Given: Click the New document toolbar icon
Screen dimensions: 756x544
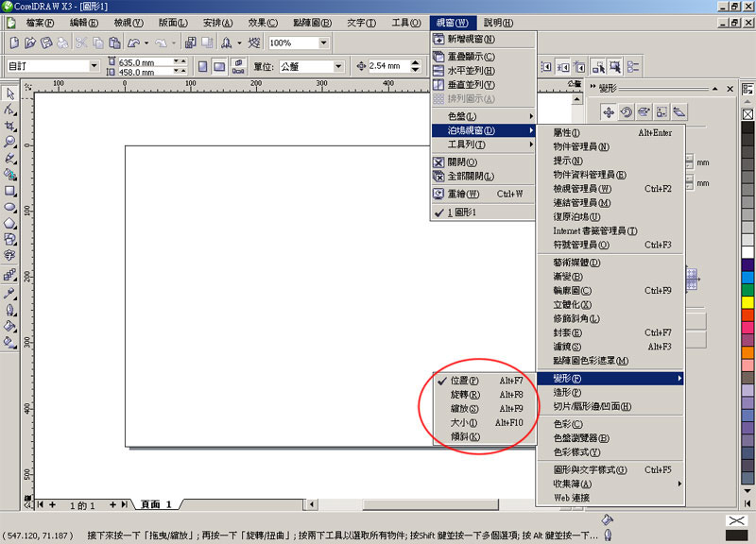Looking at the screenshot, I should pos(14,42).
